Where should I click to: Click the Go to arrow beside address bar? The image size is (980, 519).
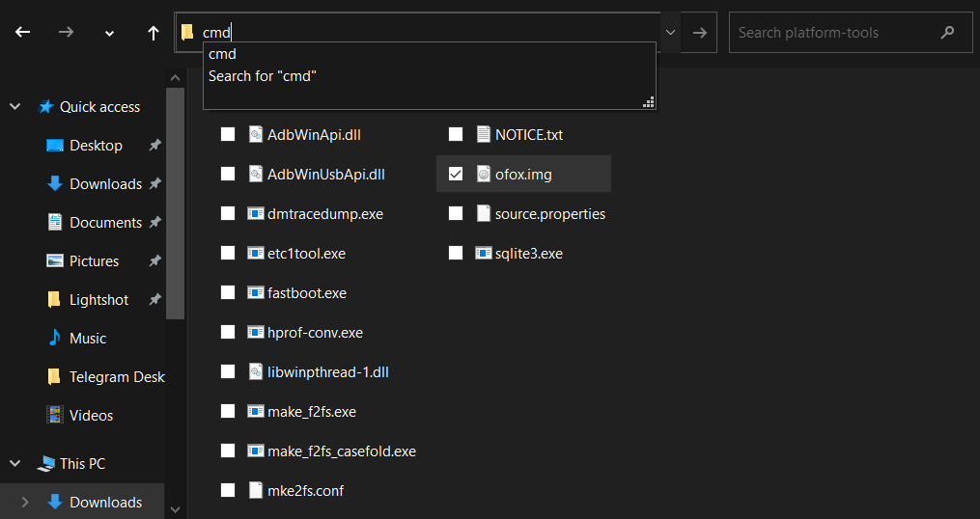click(700, 33)
